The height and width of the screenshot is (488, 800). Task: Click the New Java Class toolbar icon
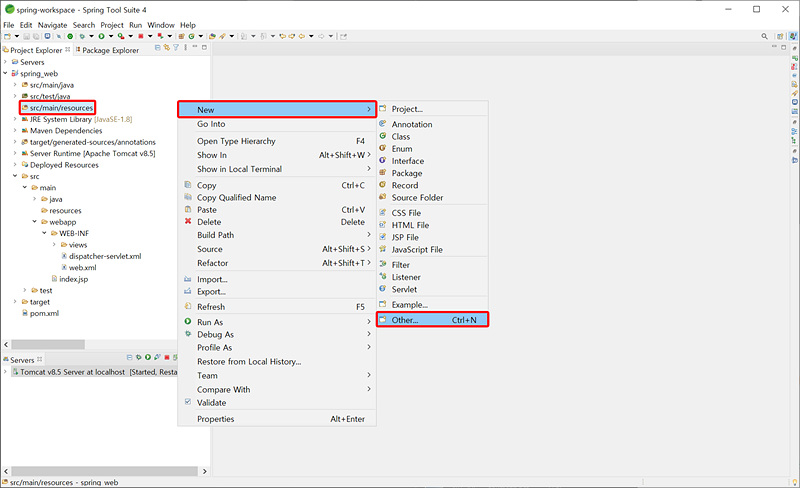pyautogui.click(x=192, y=36)
